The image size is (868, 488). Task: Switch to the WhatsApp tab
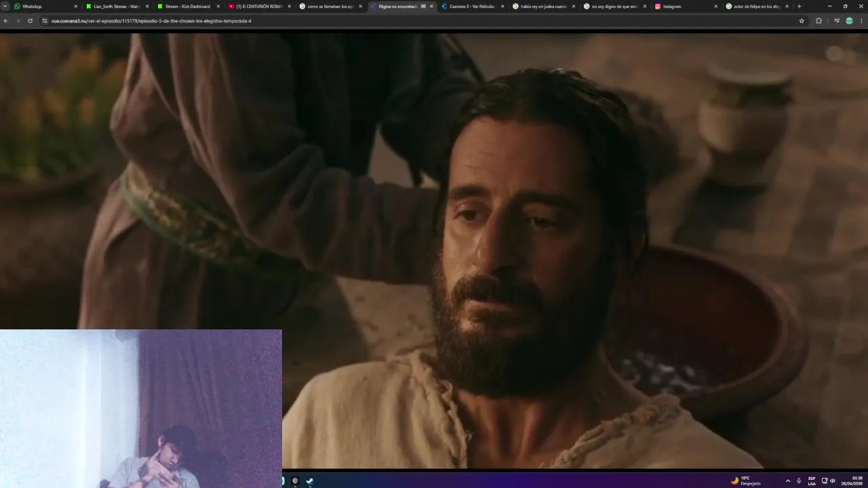point(45,6)
